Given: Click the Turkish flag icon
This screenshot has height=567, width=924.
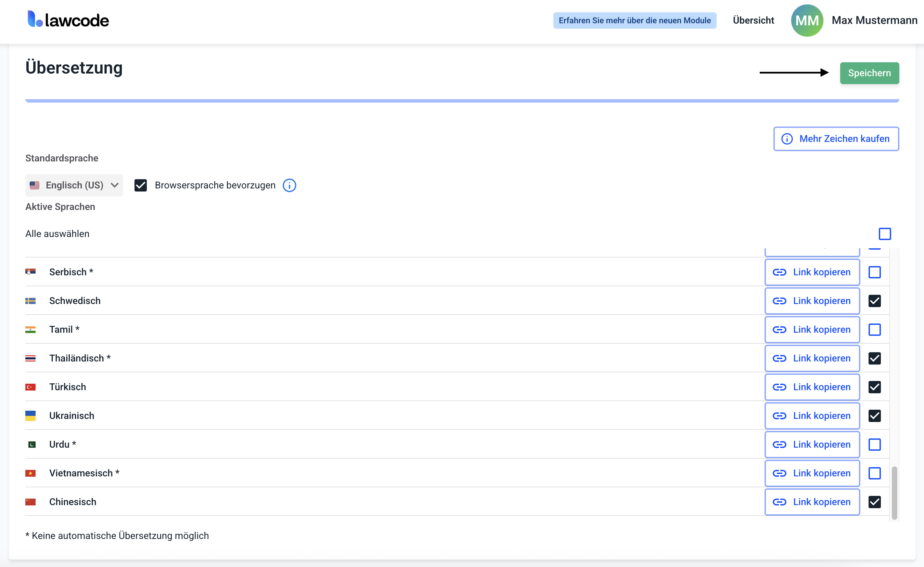Looking at the screenshot, I should click(x=30, y=387).
